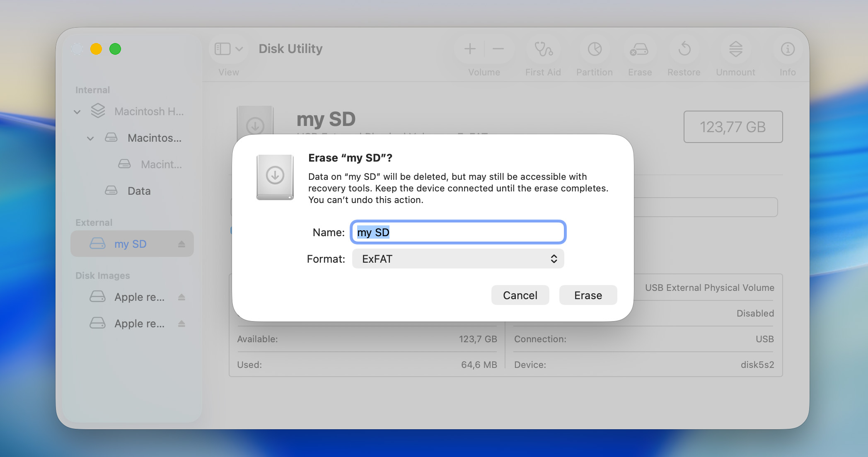This screenshot has height=457, width=868.
Task: Click the Connection USB value
Action: tap(764, 339)
